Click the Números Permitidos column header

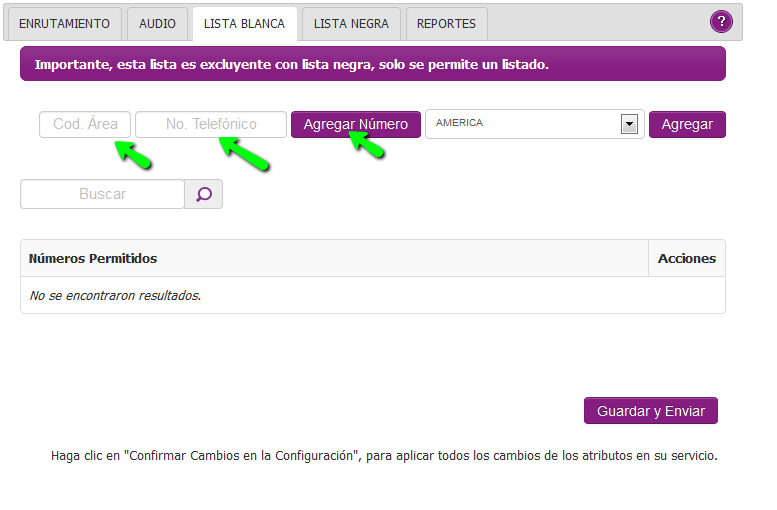tap(334, 258)
